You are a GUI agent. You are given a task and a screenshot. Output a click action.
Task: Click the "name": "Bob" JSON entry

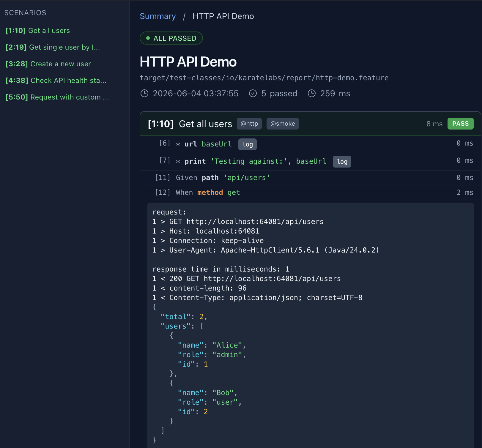tap(208, 393)
